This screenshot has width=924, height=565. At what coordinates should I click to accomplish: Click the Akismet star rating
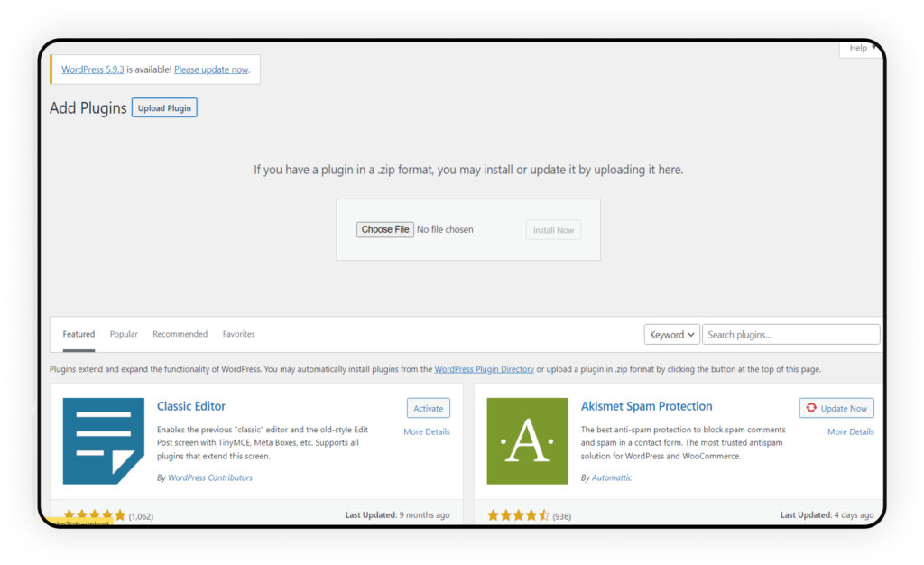pyautogui.click(x=518, y=516)
